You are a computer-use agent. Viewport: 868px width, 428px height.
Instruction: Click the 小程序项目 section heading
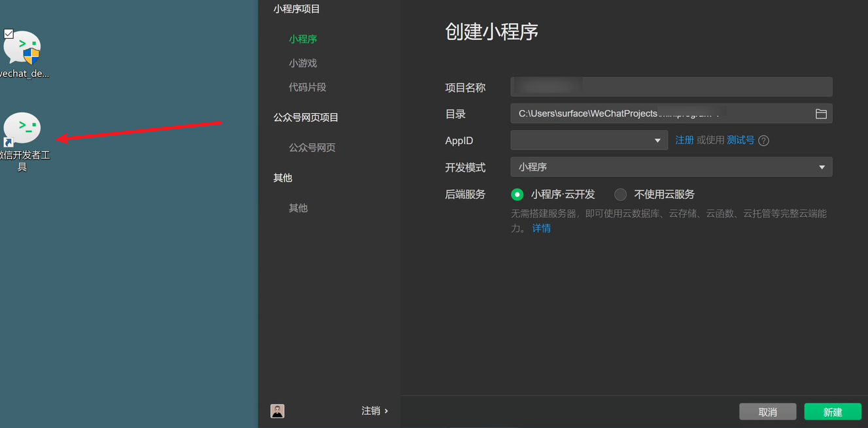coord(297,9)
